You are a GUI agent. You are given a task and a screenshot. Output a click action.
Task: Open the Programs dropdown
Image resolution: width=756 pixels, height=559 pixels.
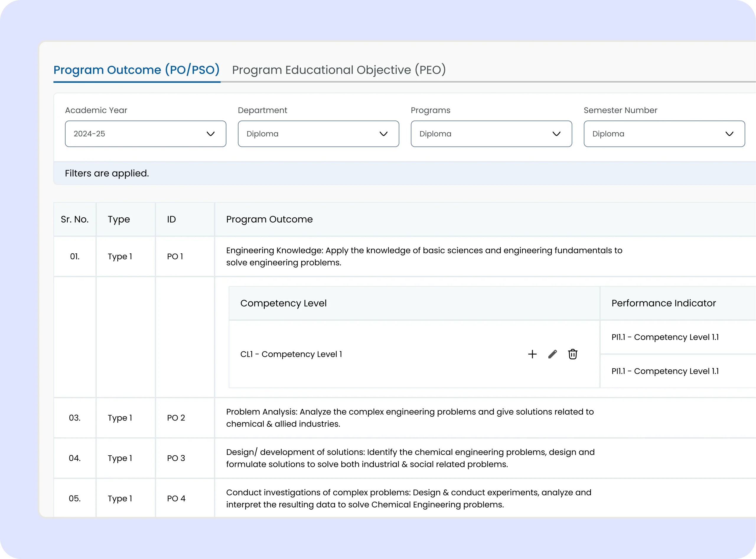coord(491,134)
